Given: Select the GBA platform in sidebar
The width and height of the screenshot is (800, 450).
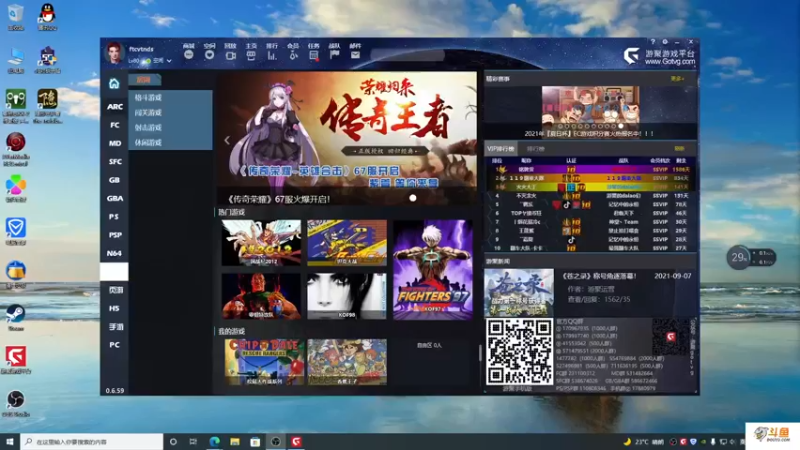Looking at the screenshot, I should coord(114,198).
